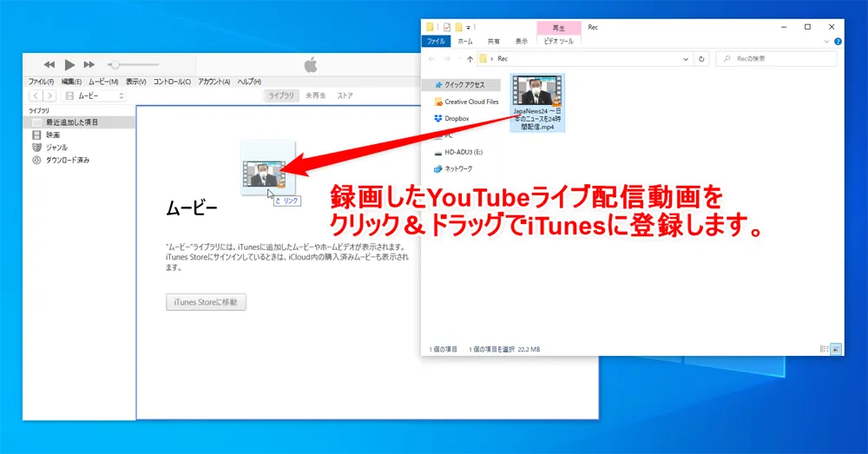Open the 表示(V) menu in iTunes
Image resolution: width=868 pixels, height=454 pixels.
coord(135,82)
